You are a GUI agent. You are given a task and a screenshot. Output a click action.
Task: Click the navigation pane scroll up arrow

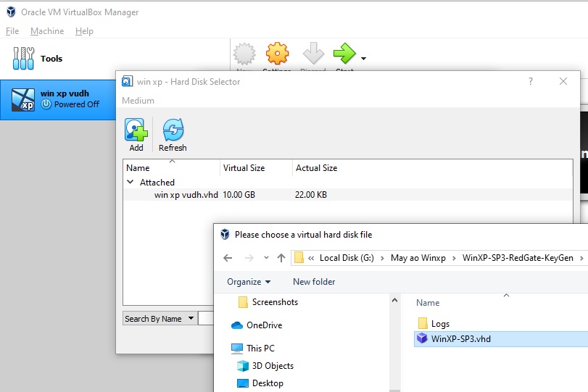point(394,300)
